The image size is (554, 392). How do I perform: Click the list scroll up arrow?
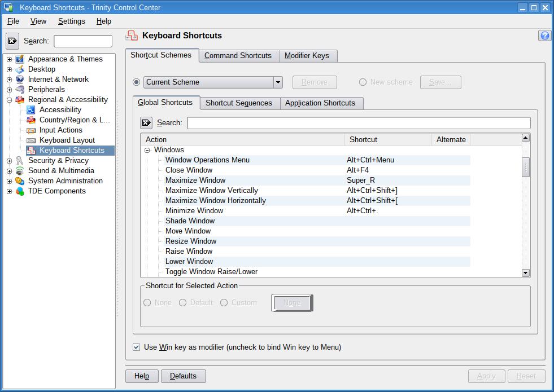[526, 138]
